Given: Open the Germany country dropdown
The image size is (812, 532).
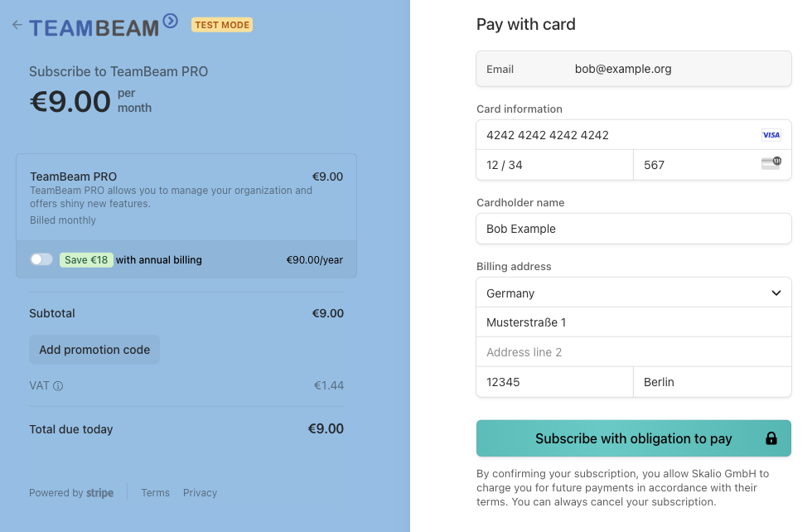Looking at the screenshot, I should 633,293.
